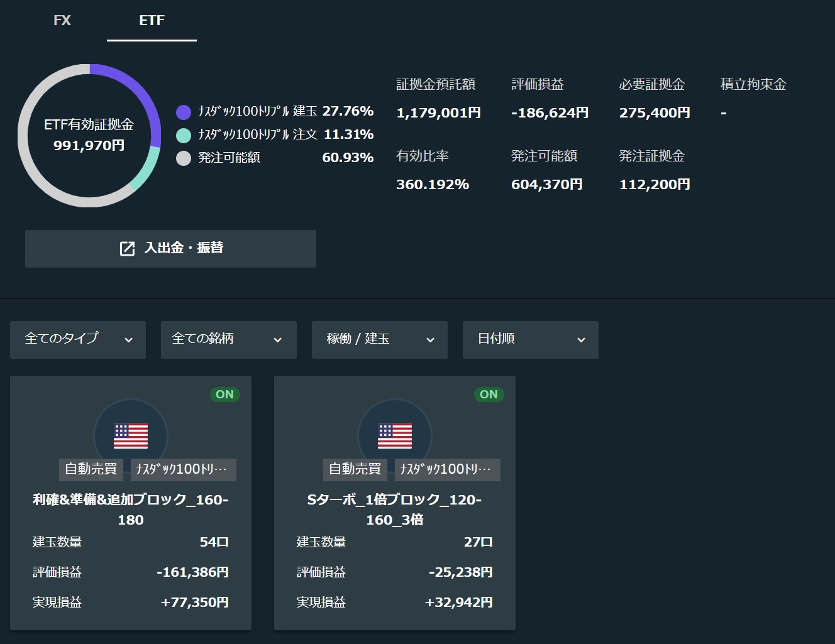
Task: Open the 全ての銘柄 filter dropdown
Action: tap(229, 339)
